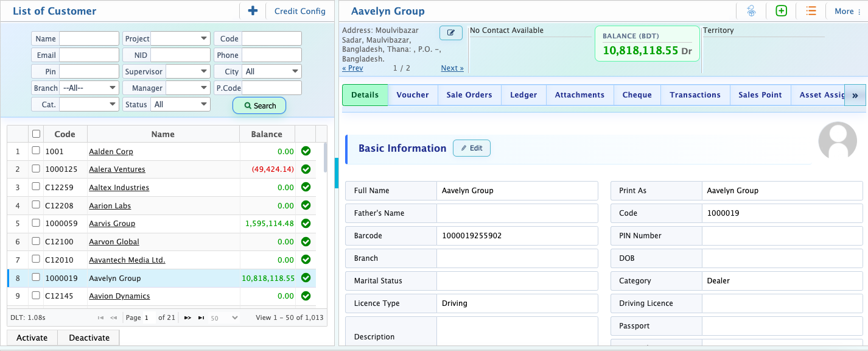Screen dimensions: 868x351
Task: Open the Cat. dropdown filter
Action: (x=89, y=104)
